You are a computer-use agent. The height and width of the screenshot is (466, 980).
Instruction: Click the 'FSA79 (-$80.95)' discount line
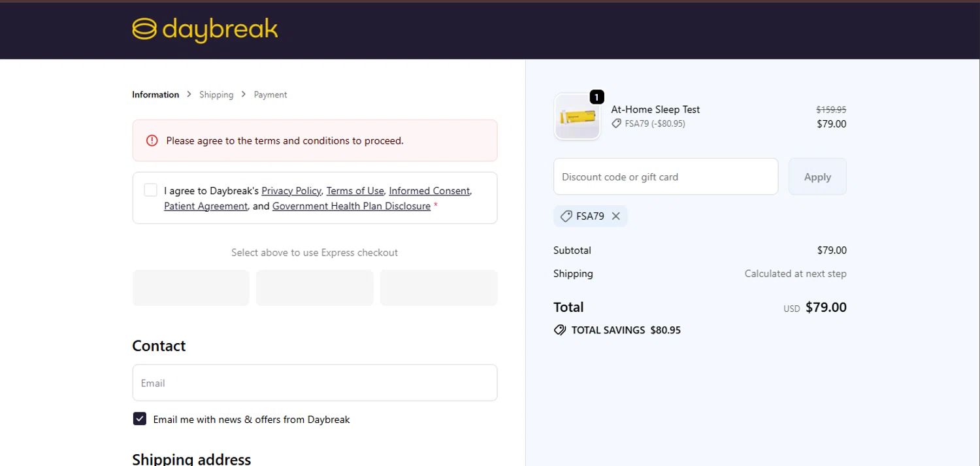655,124
